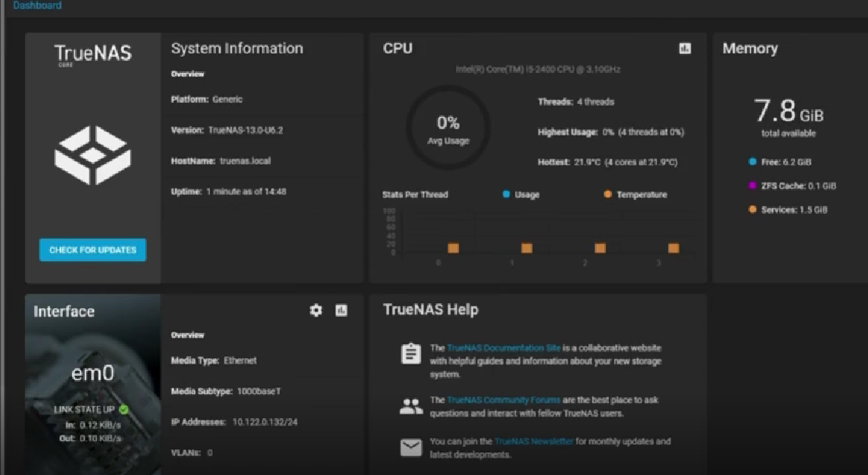Click thread 3 temperature bar
This screenshot has width=868, height=475.
pyautogui.click(x=674, y=248)
